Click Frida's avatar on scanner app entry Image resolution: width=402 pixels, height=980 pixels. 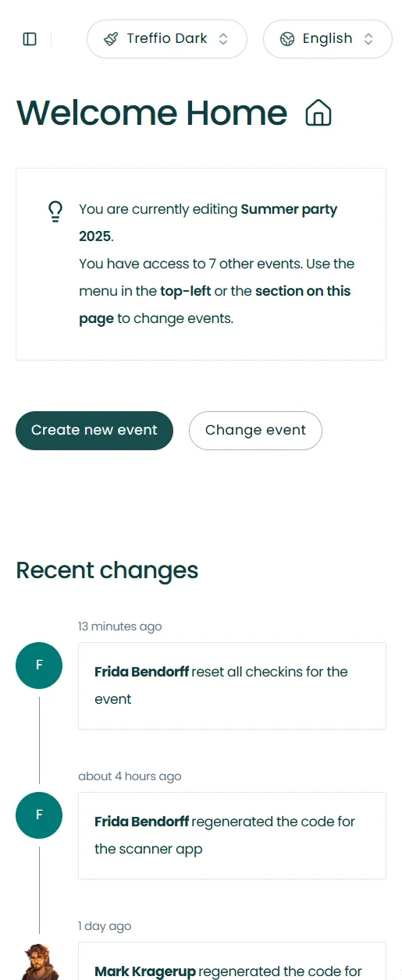pos(39,815)
